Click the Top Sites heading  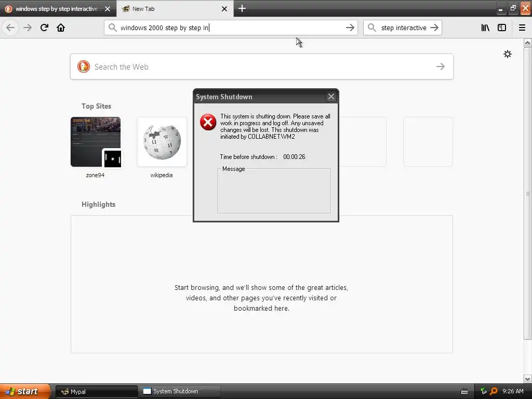coord(96,106)
